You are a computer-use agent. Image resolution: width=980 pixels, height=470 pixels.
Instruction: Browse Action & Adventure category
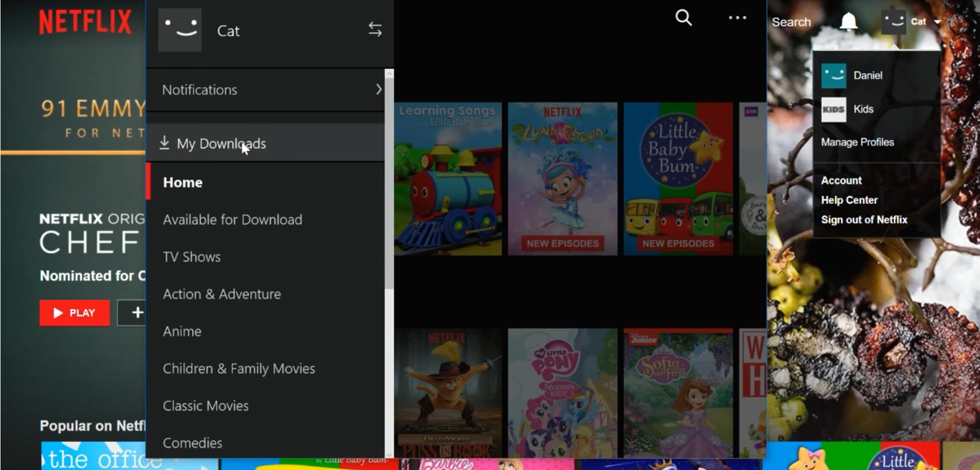(x=222, y=294)
